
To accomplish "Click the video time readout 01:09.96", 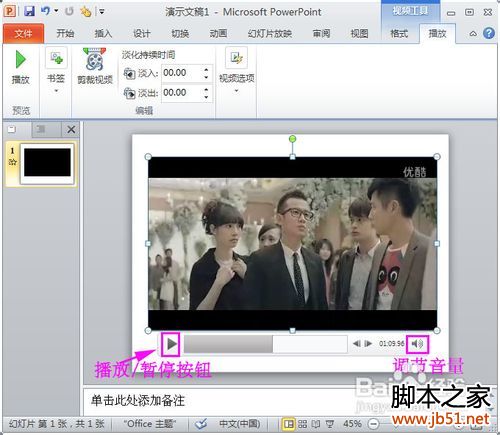I will coord(391,343).
